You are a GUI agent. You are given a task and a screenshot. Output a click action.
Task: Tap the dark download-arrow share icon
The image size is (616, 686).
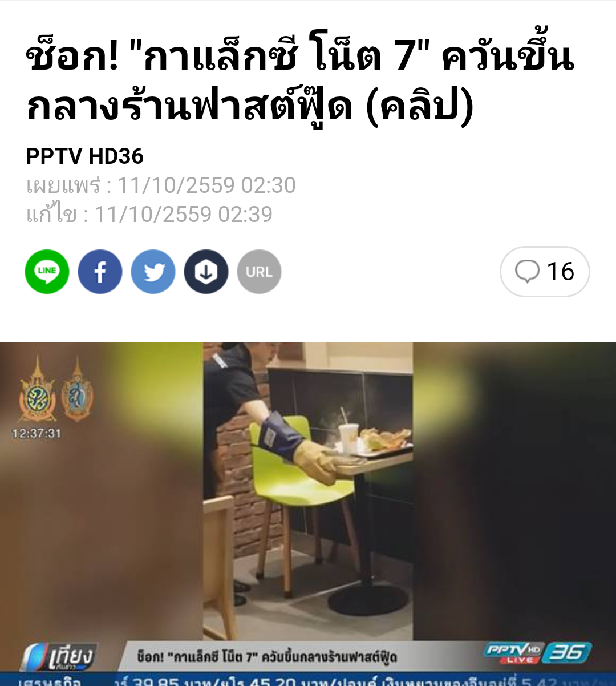coord(206,272)
